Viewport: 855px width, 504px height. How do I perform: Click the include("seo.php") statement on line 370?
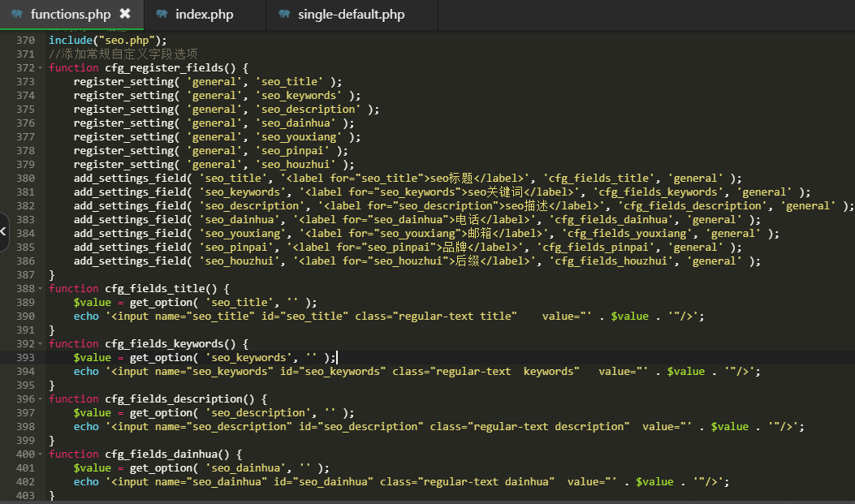(108, 41)
